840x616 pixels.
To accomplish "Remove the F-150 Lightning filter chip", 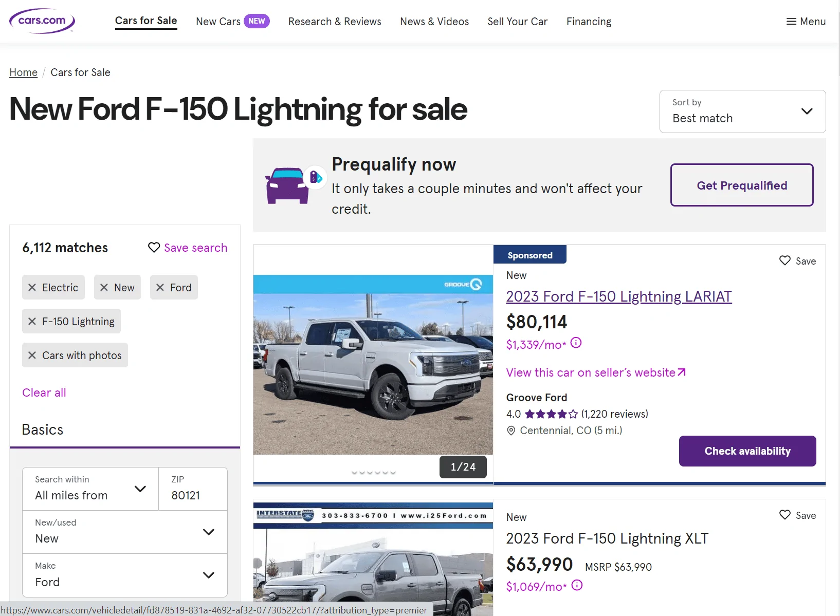I will [x=32, y=322].
